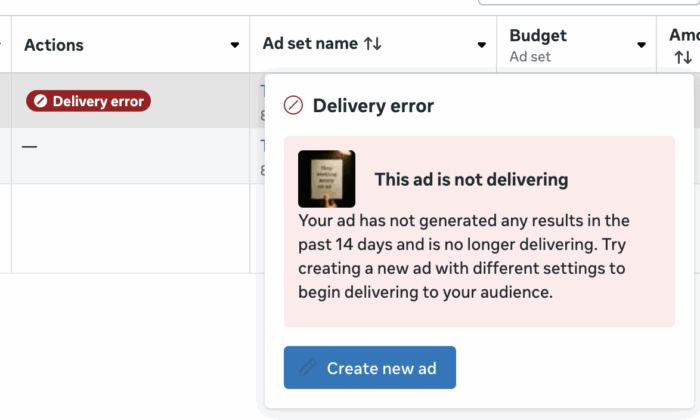Expand the Actions column dropdown arrow
The height and width of the screenshot is (420, 700).
coord(235,45)
